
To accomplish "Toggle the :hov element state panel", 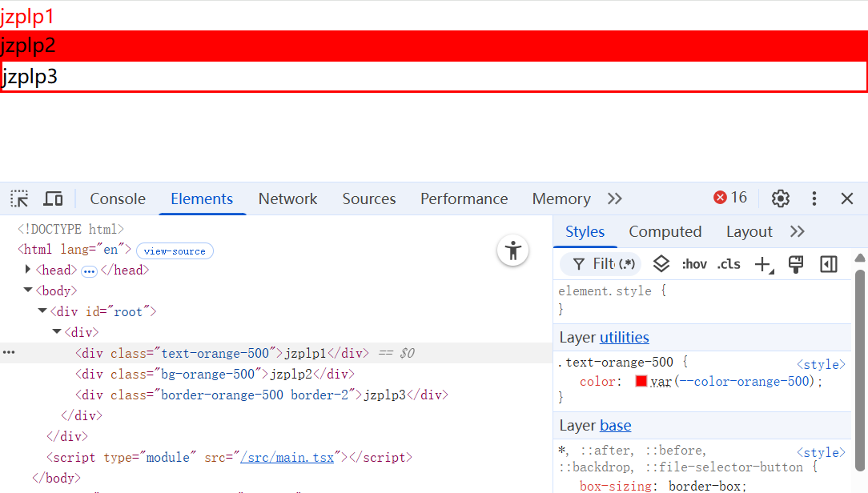I will (x=694, y=264).
